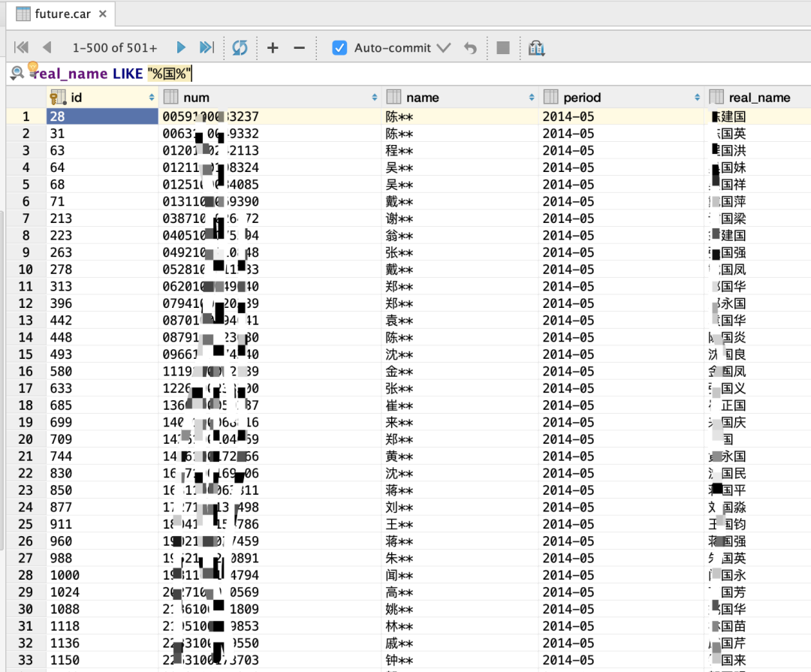
Task: Sort by the num column arrows
Action: (x=375, y=98)
